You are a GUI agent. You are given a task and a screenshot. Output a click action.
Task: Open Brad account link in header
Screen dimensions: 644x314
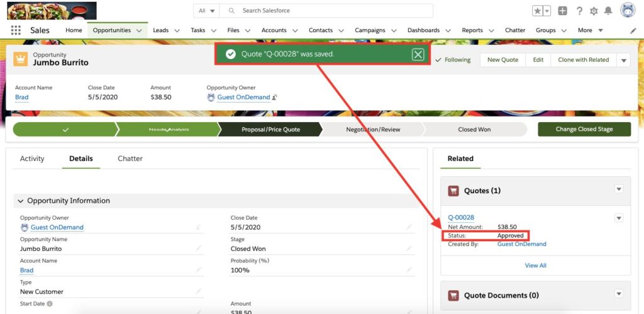[22, 98]
